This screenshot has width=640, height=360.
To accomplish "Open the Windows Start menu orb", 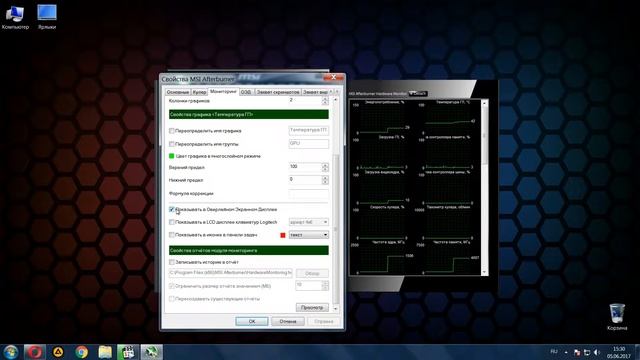I will coord(11,352).
